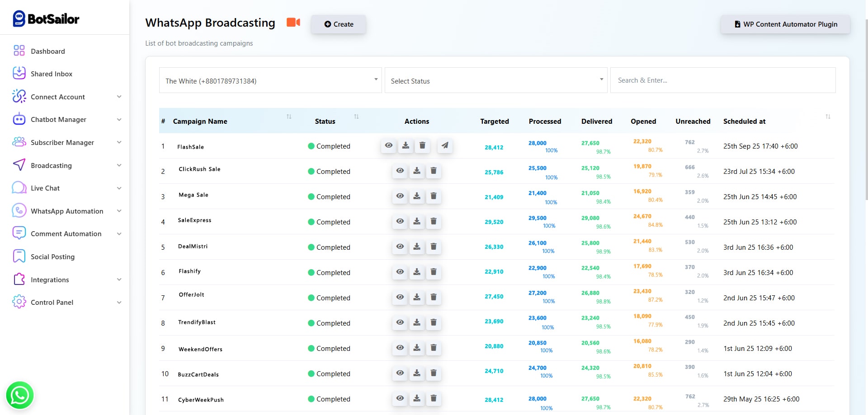Open the video tutorial camera icon
The image size is (868, 415).
point(293,23)
